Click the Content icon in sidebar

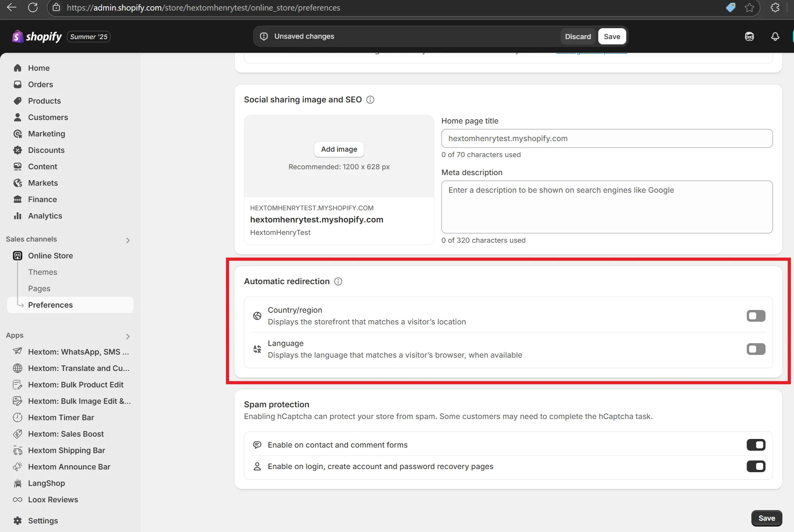[x=18, y=167]
